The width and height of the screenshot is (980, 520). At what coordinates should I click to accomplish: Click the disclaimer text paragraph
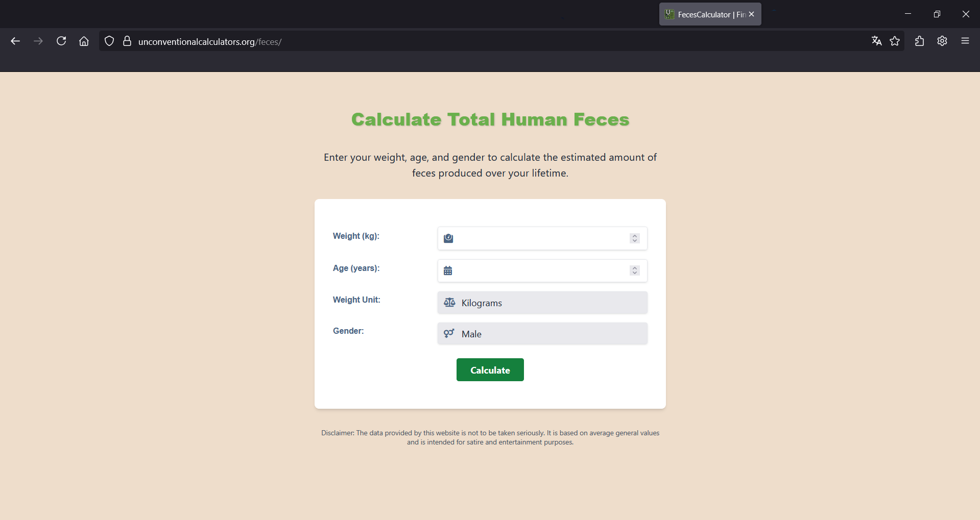[490, 437]
